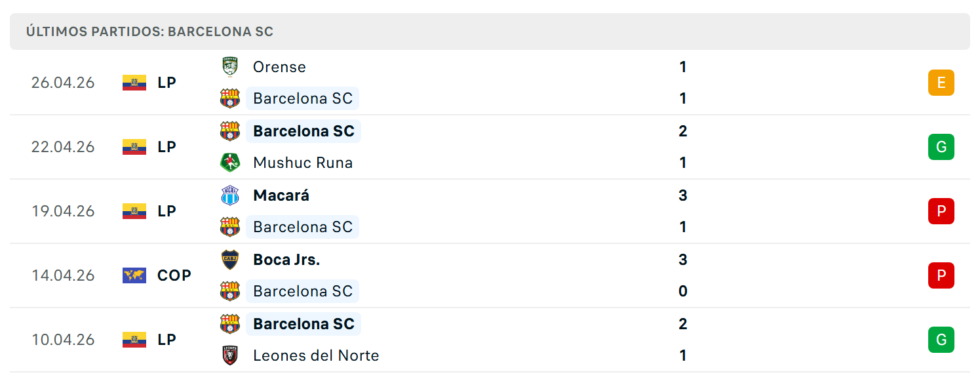Viewport: 980px width, 383px height.
Task: Click the world map COP competition icon
Action: tap(134, 275)
